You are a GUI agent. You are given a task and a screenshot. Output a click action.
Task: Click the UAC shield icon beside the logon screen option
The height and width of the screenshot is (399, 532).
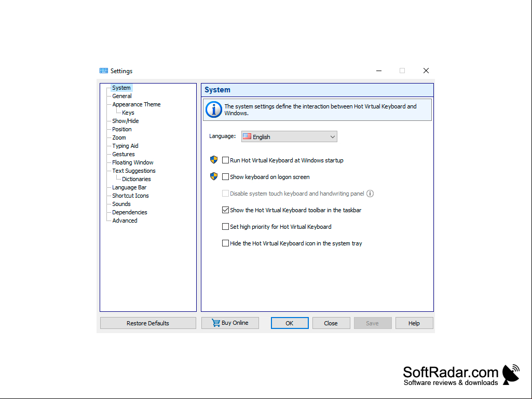[214, 176]
